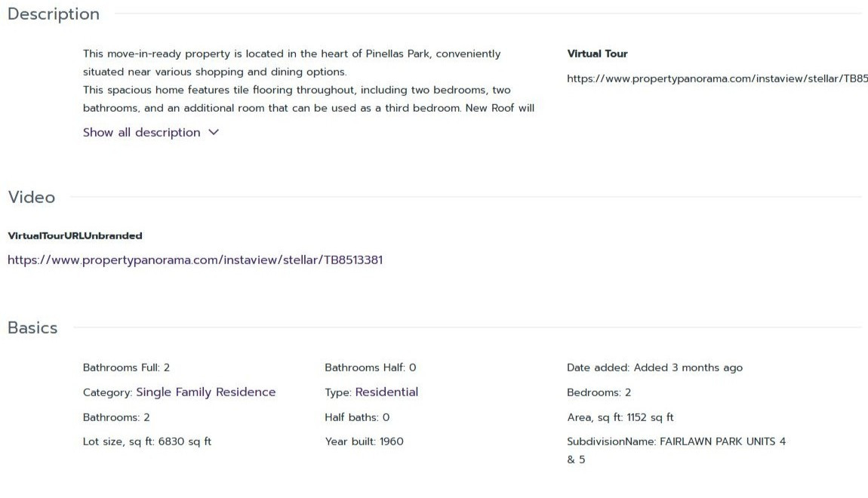
Task: Click the Year built: 1960 entry
Action: point(365,441)
